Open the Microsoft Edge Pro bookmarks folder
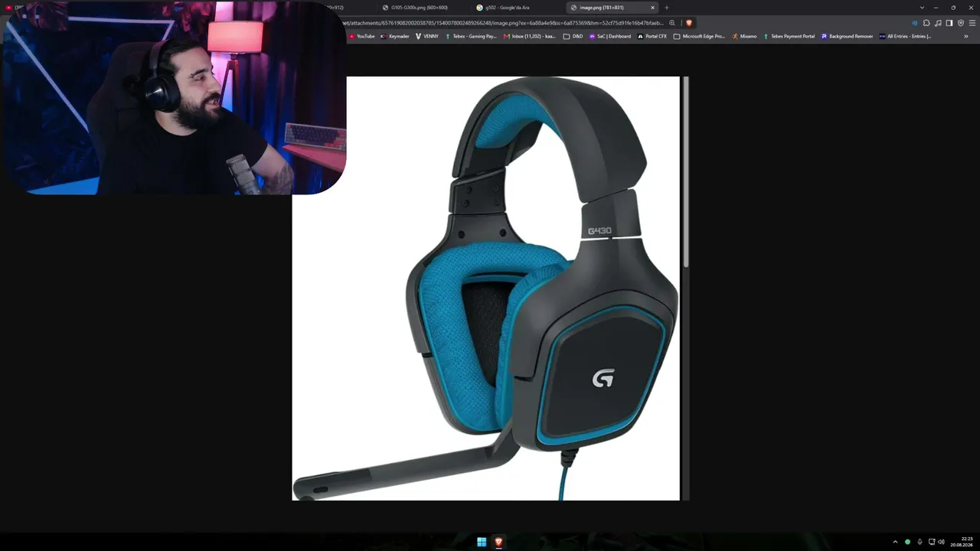 700,36
